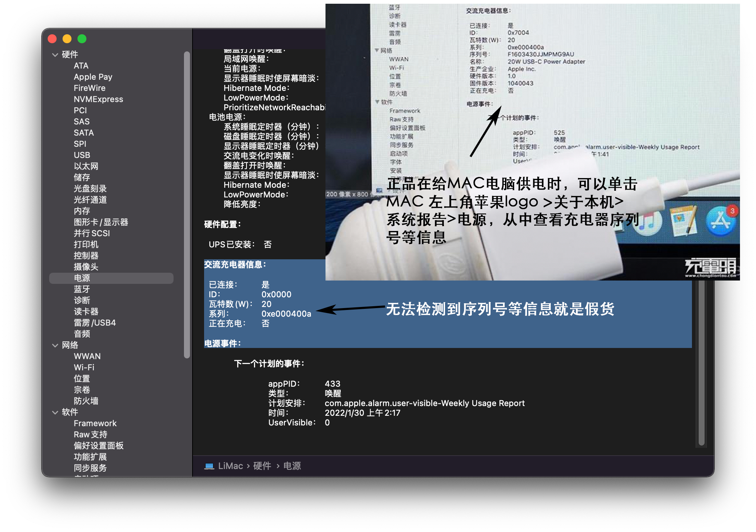Select 光盘刻录 in the sidebar
This screenshot has width=756, height=532.
90,189
